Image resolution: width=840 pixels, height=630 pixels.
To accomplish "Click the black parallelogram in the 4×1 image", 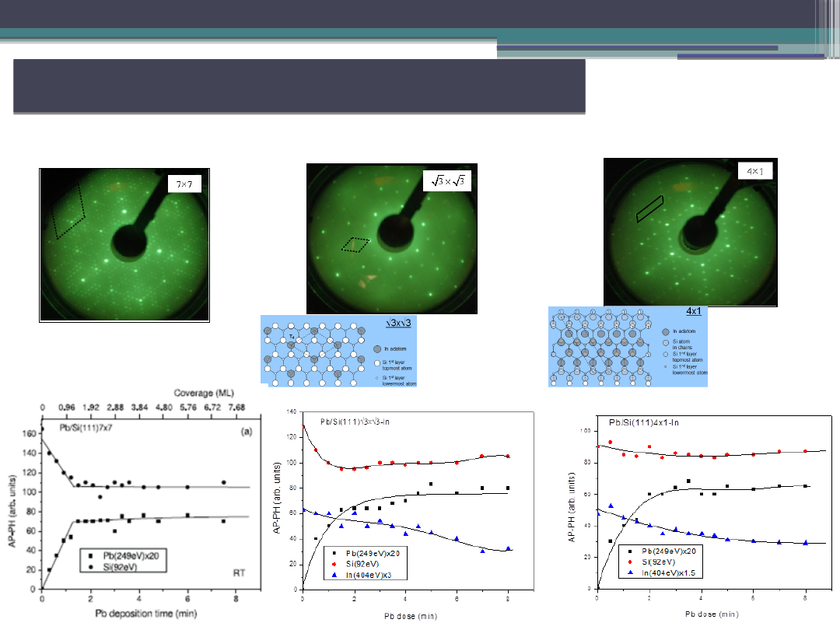I will coord(650,209).
